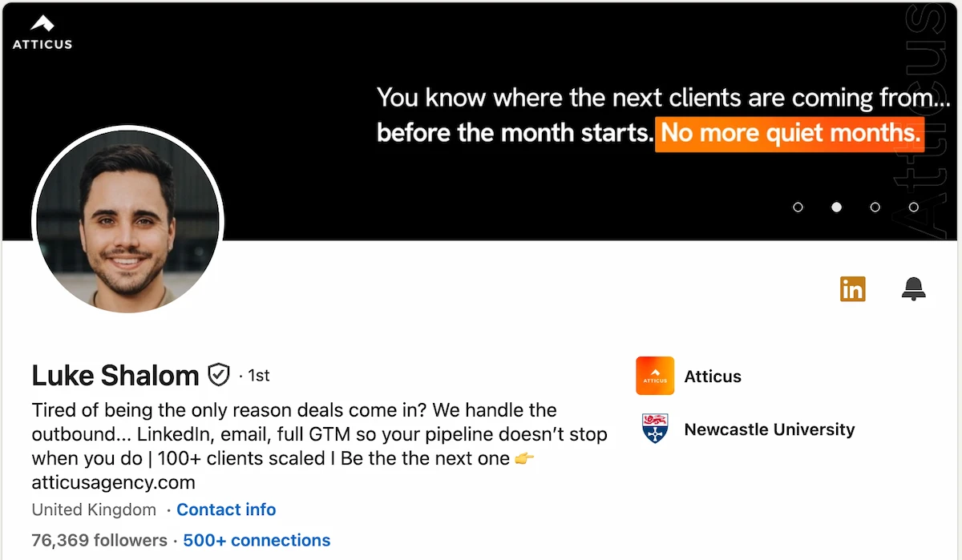This screenshot has width=962, height=560.
Task: Click the Atticus company logo beside company name
Action: coord(654,375)
